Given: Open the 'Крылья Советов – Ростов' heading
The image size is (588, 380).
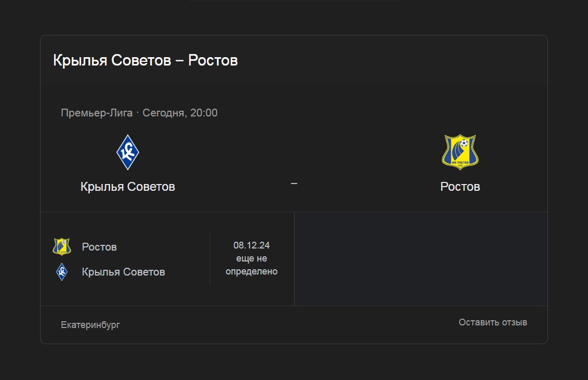Looking at the screenshot, I should 145,60.
